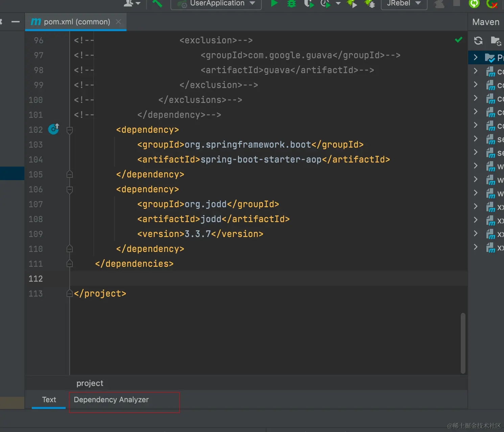Viewport: 504px width, 432px height.
Task: Click line number 109 in the gutter
Action: point(36,234)
